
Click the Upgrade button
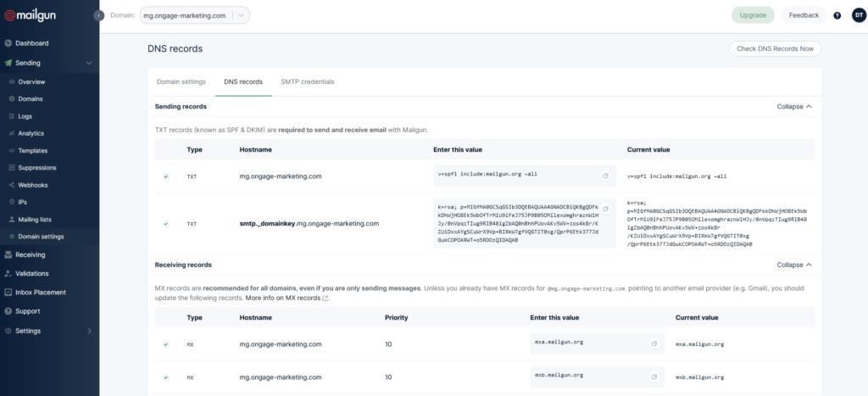coord(753,15)
